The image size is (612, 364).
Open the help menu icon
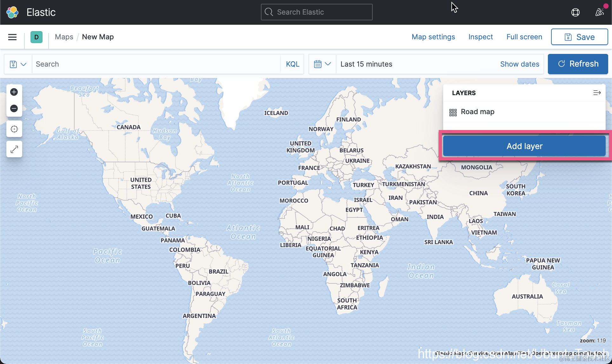(x=575, y=12)
